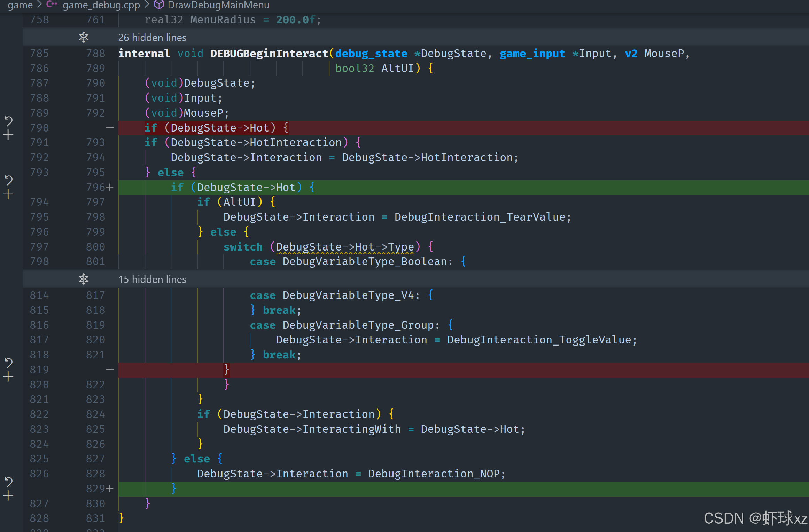Stage the removed brace change at line 819
This screenshot has height=532, width=809.
tap(8, 377)
